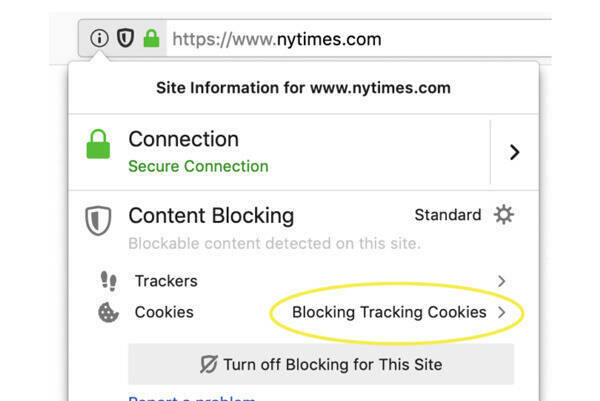The height and width of the screenshot is (401, 600).
Task: Open Content Blocking settings gear
Action: coord(503,215)
